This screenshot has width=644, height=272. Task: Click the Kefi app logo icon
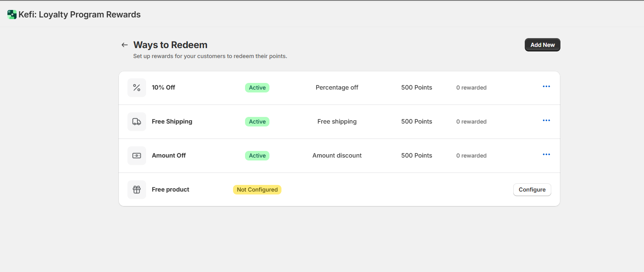coord(12,15)
